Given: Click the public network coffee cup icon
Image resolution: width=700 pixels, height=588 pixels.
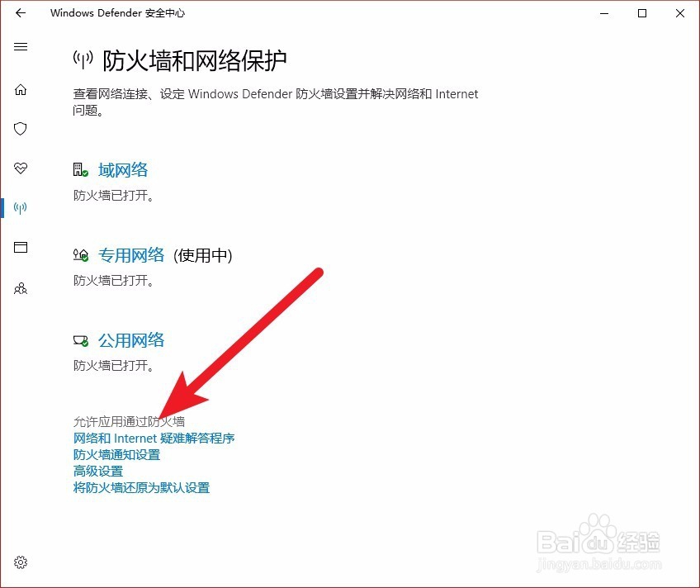Looking at the screenshot, I should [81, 340].
